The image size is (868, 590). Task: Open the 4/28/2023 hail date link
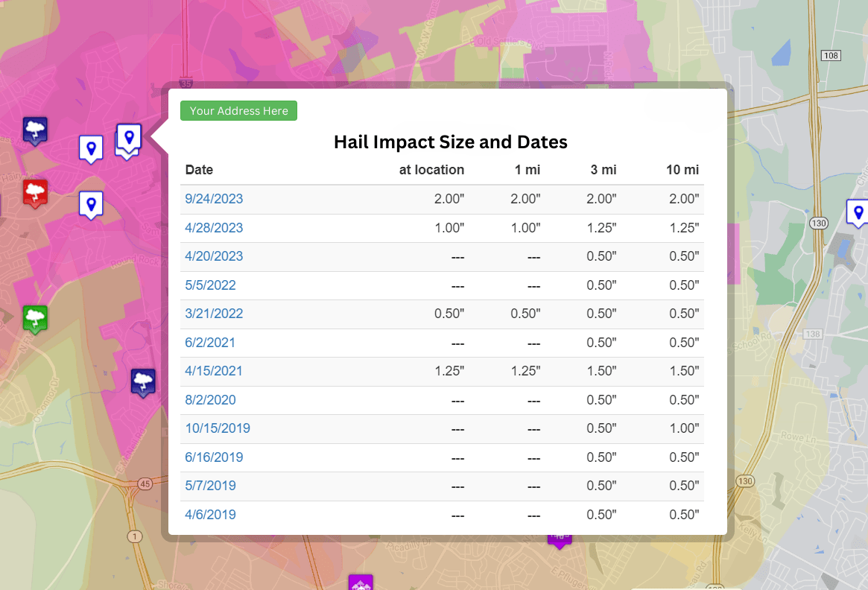click(x=214, y=227)
